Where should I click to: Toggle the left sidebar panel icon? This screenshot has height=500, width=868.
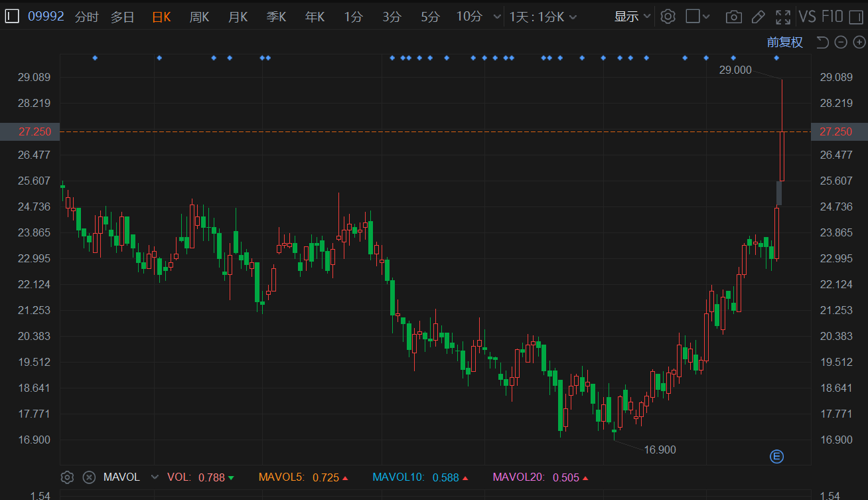click(x=13, y=17)
